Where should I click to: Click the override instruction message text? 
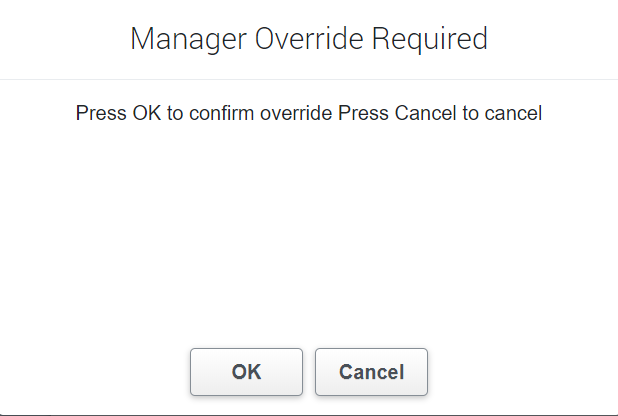(x=309, y=114)
